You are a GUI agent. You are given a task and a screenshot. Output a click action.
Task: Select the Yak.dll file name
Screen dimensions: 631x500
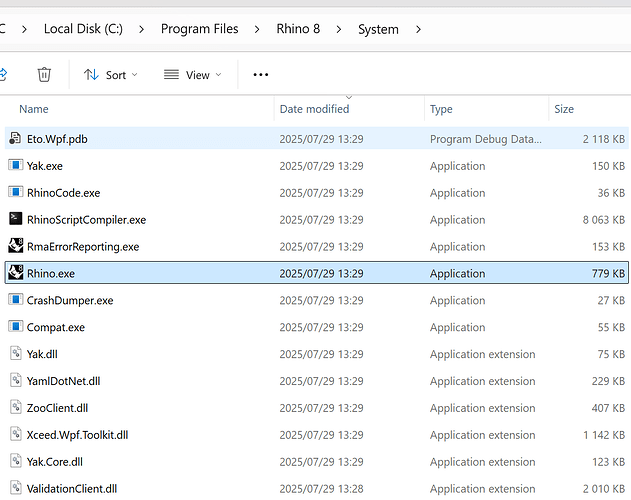[42, 354]
